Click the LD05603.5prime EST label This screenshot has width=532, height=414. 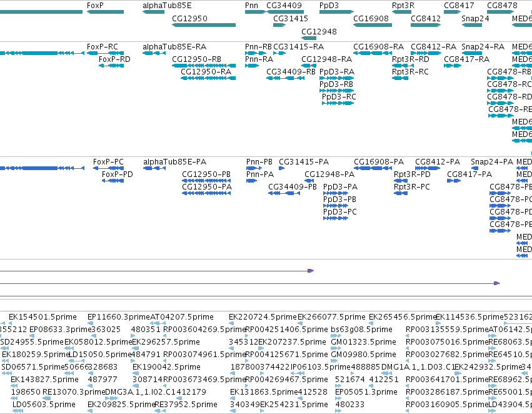pyautogui.click(x=44, y=405)
